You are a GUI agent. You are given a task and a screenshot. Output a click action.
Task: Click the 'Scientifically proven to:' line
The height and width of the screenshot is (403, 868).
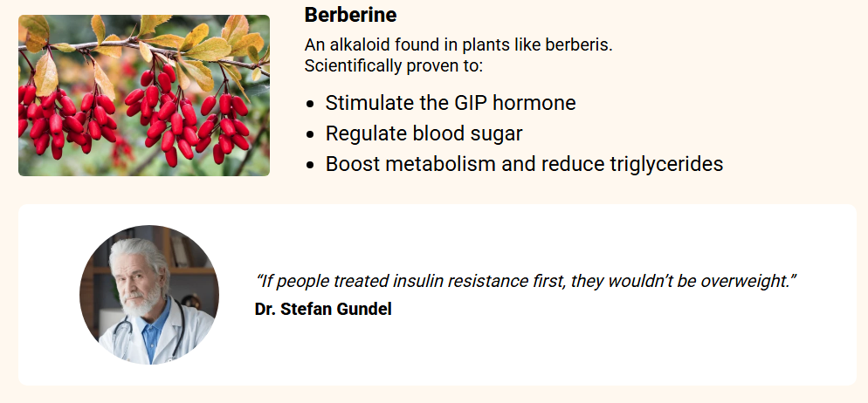click(x=393, y=65)
